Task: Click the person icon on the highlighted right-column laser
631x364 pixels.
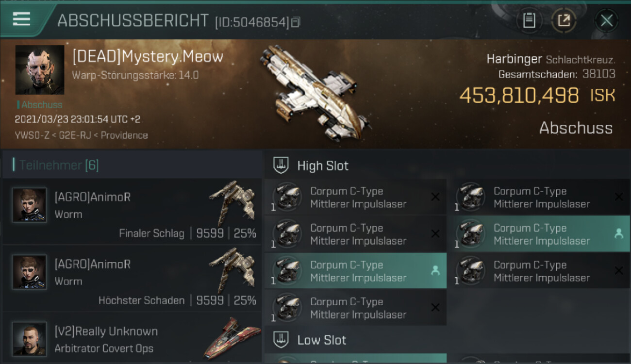Action: (x=619, y=234)
